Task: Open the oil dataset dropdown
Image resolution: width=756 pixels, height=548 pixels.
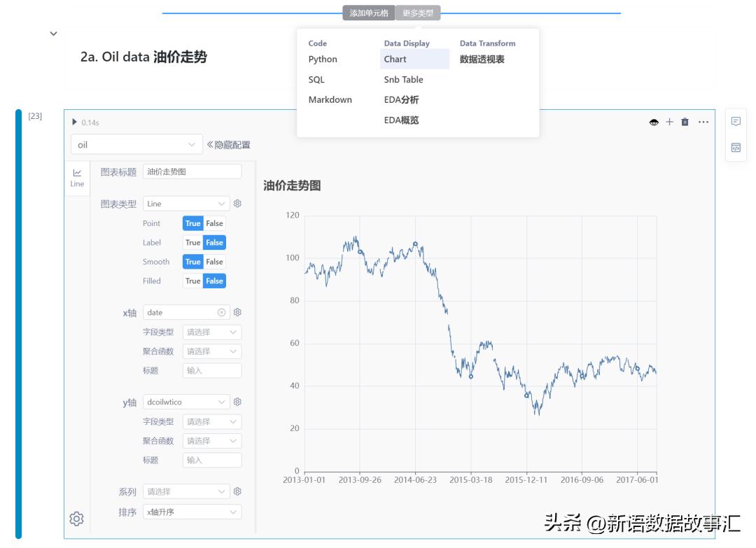Action: (x=137, y=143)
